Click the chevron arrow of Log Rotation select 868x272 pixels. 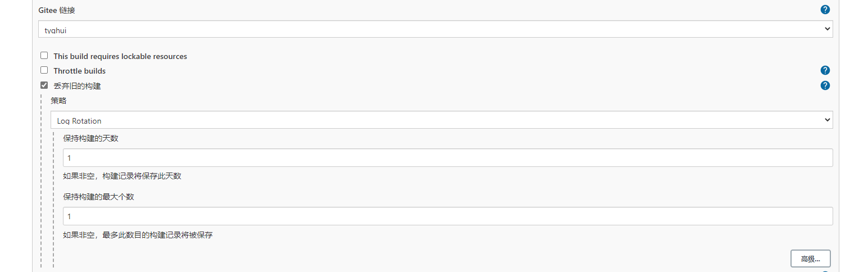click(827, 120)
